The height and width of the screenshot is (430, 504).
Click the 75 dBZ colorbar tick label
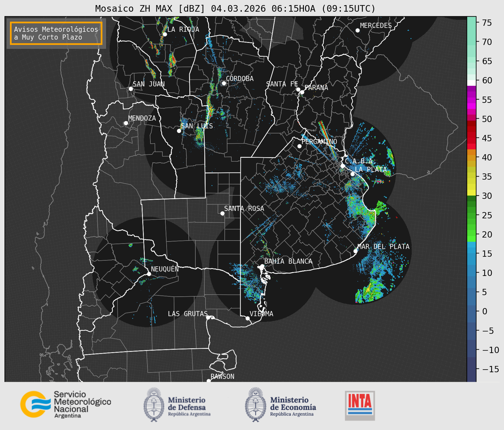(x=487, y=23)
